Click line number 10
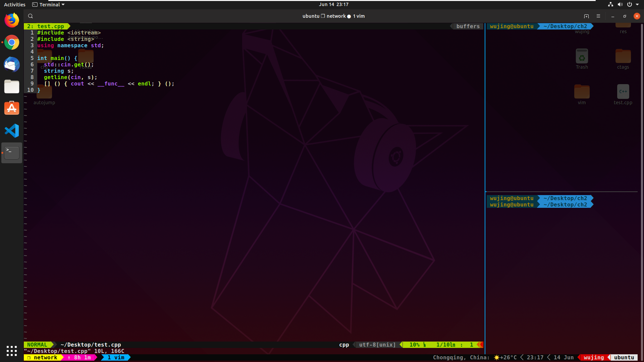This screenshot has height=362, width=644. coord(31,90)
